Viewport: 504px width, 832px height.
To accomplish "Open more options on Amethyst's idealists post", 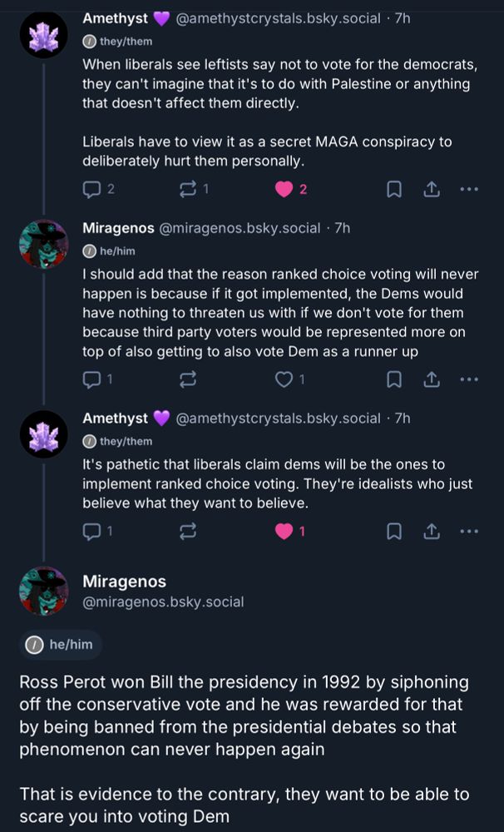I will [469, 530].
